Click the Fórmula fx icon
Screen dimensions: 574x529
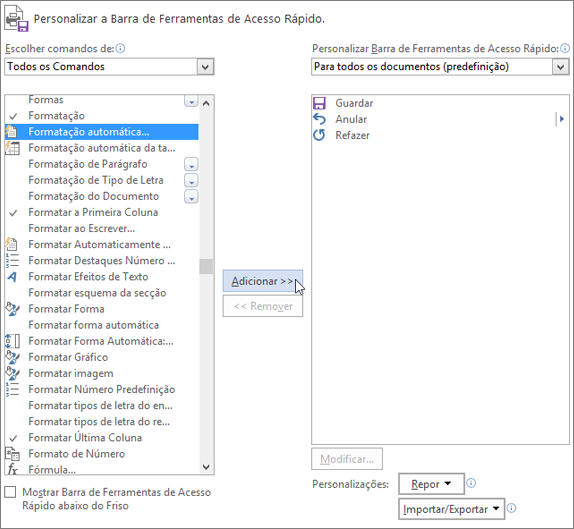point(12,469)
